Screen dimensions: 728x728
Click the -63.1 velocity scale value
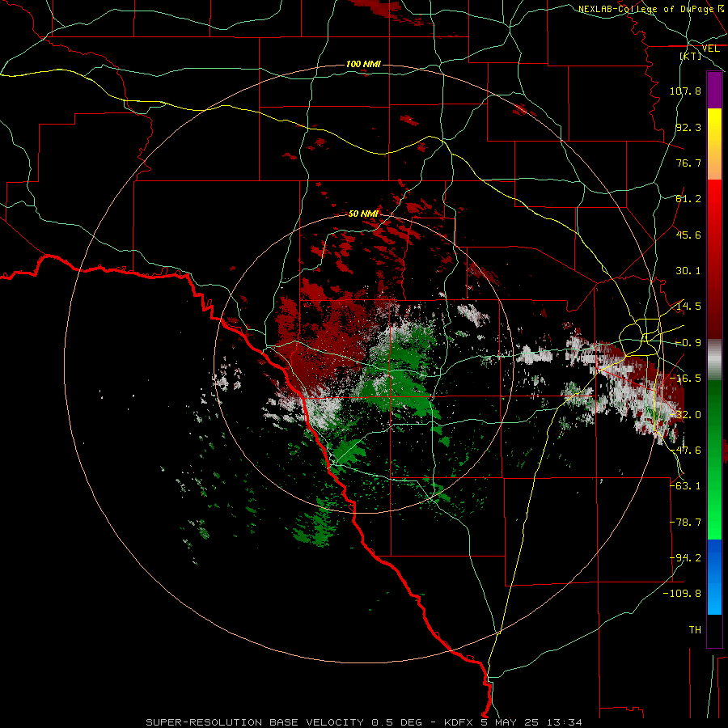pos(685,486)
